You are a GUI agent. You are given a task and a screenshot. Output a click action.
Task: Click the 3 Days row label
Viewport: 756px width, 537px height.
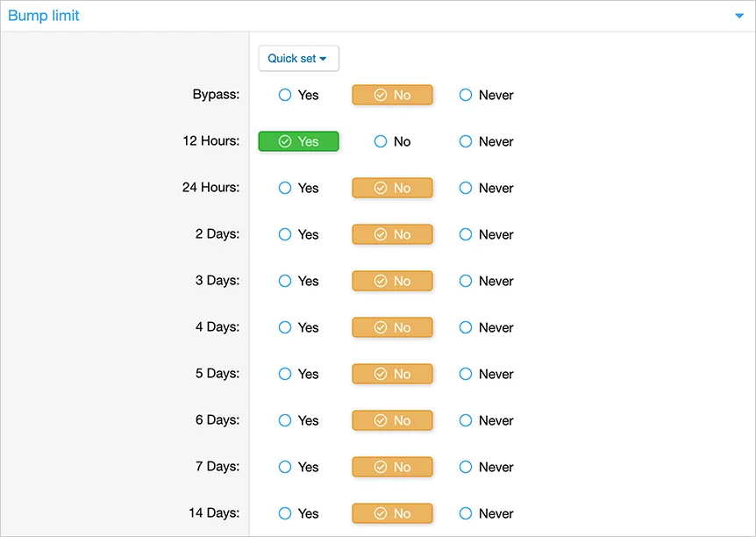[217, 281]
